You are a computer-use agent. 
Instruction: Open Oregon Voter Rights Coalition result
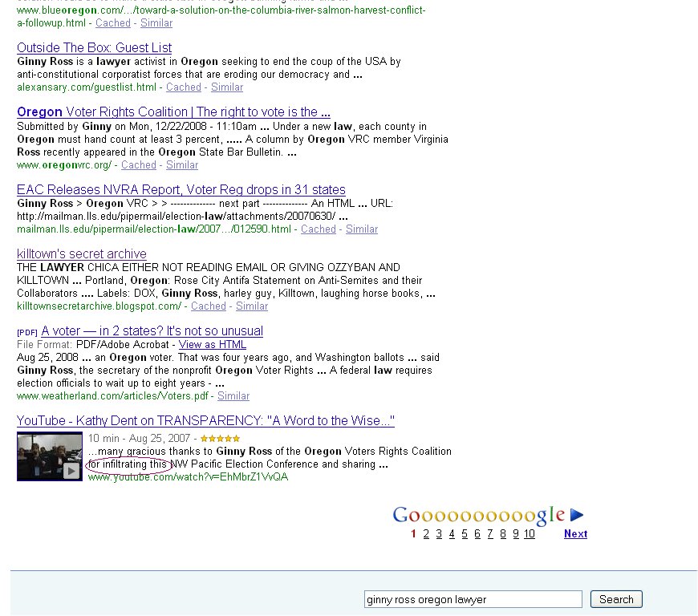tap(173, 111)
